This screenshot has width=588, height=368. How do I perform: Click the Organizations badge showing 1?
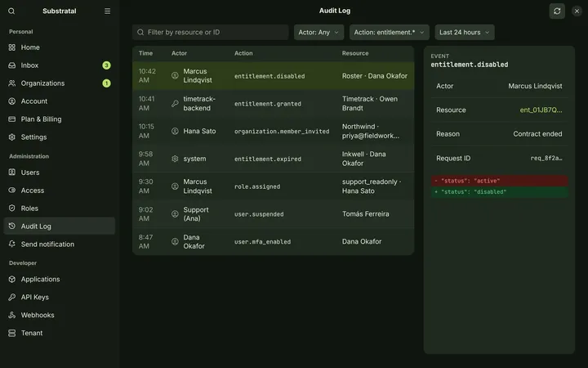pyautogui.click(x=106, y=83)
